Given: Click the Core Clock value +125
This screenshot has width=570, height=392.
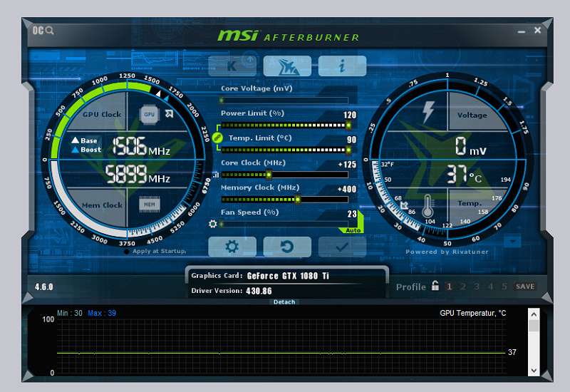Looking at the screenshot, I should (x=347, y=165).
